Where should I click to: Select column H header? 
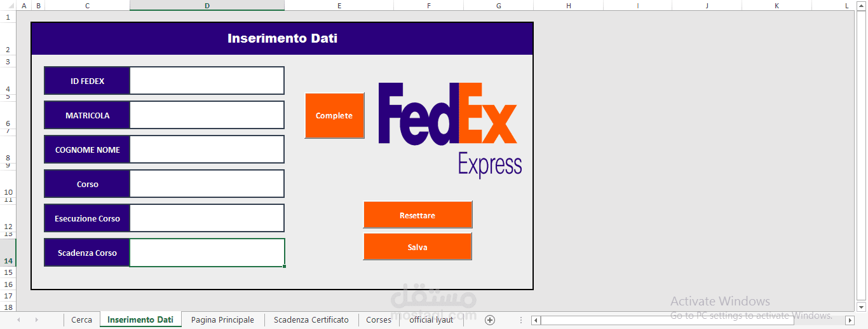[569, 5]
